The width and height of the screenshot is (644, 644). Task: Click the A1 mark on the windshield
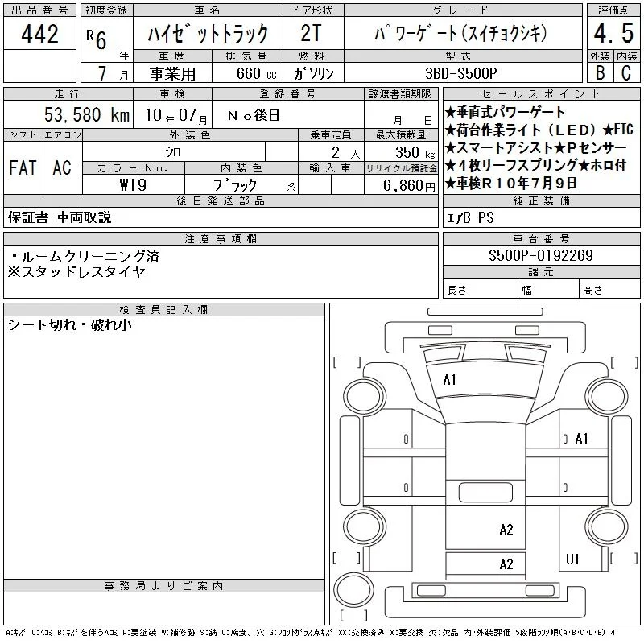click(449, 380)
